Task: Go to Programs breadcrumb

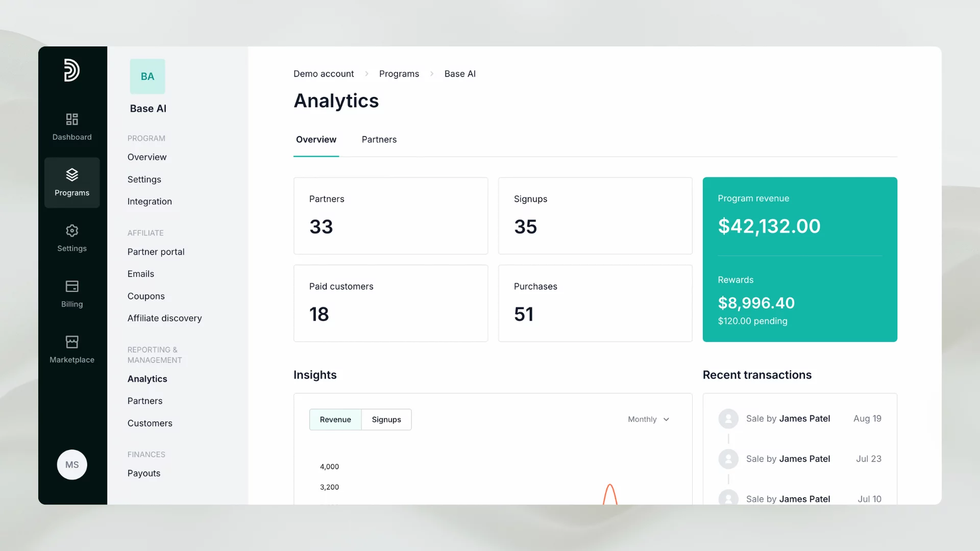Action: pyautogui.click(x=399, y=74)
